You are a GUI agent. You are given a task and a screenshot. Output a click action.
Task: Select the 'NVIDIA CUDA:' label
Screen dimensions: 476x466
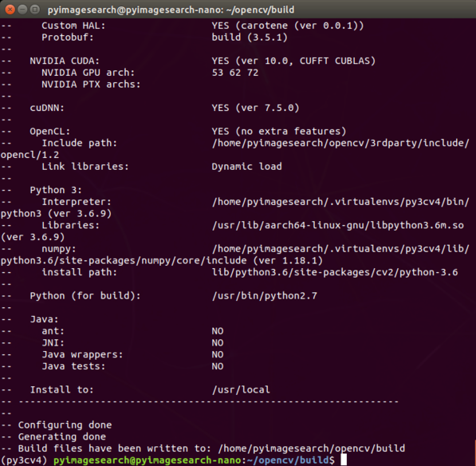65,61
